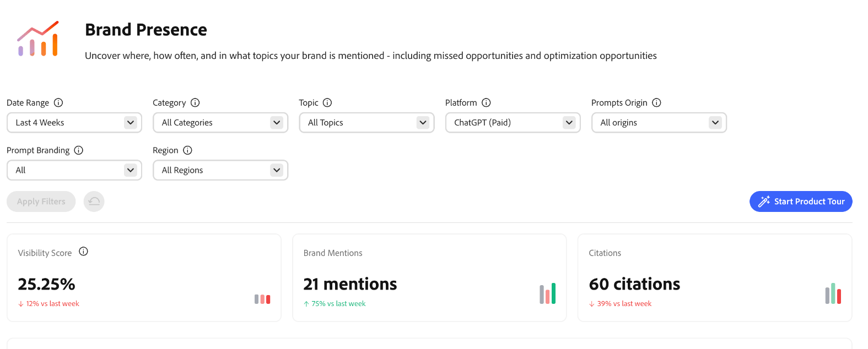Viewport: 868px width, 349px height.
Task: Click the Brand Presence chart logo
Action: click(x=38, y=39)
